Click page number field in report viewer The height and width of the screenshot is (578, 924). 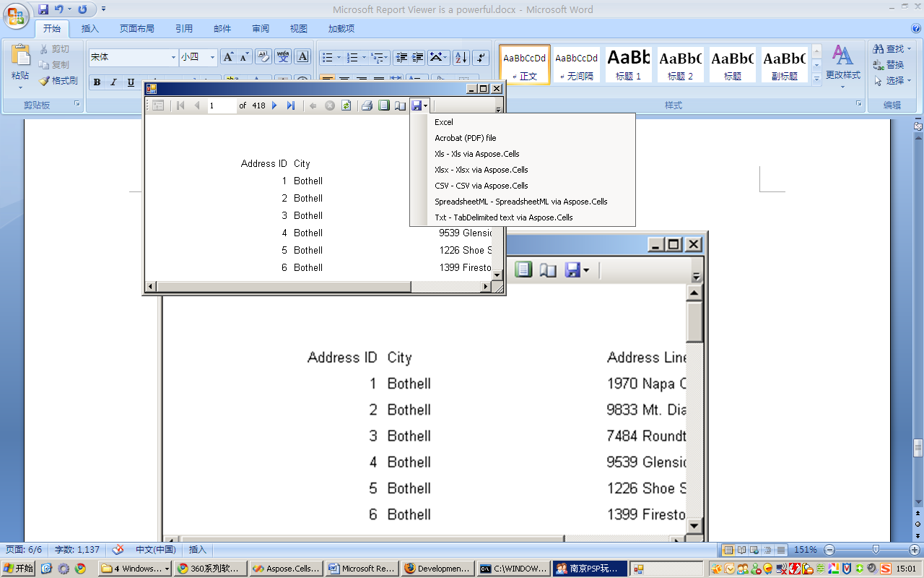[x=222, y=105]
